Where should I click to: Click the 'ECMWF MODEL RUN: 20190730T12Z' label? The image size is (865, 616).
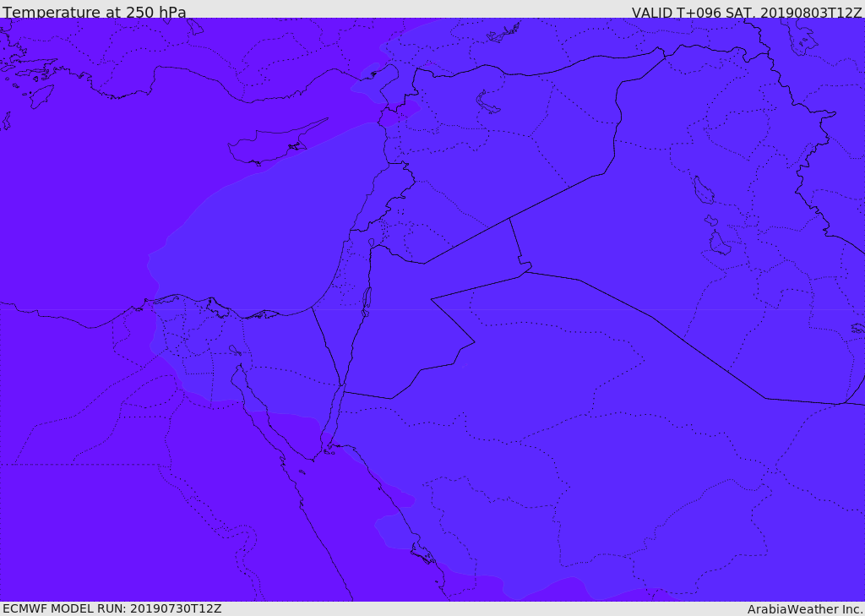[112, 608]
